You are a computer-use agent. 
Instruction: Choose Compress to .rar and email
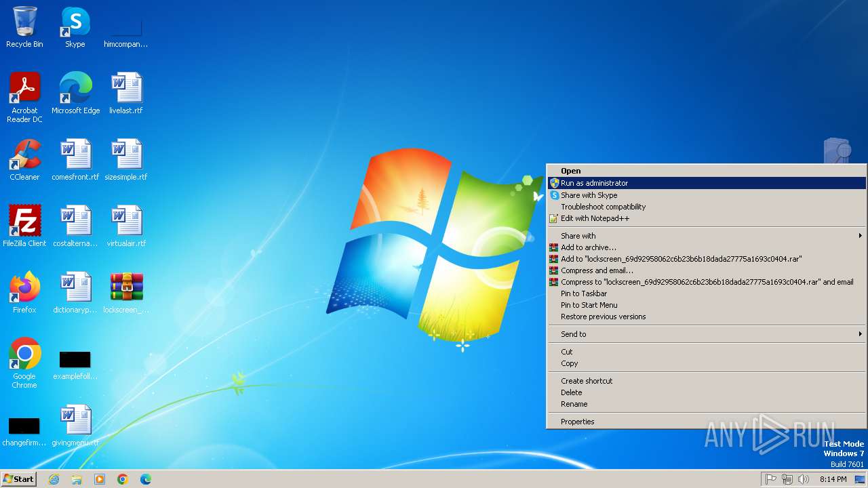pos(707,282)
